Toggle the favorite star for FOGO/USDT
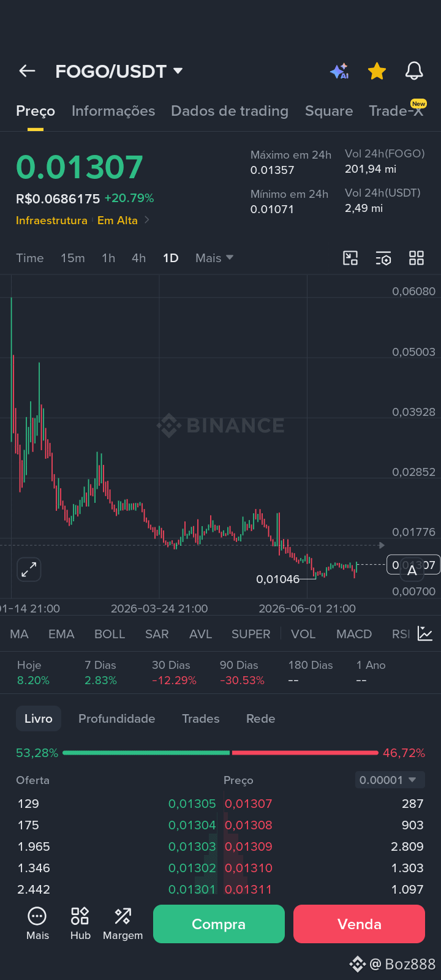Image resolution: width=441 pixels, height=980 pixels. pos(377,71)
